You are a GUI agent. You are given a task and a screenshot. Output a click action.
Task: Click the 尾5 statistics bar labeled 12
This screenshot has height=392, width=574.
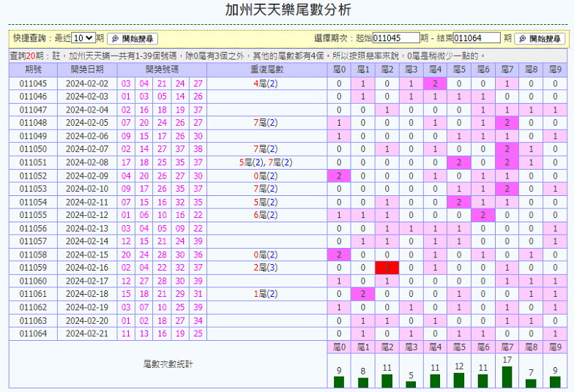[459, 380]
